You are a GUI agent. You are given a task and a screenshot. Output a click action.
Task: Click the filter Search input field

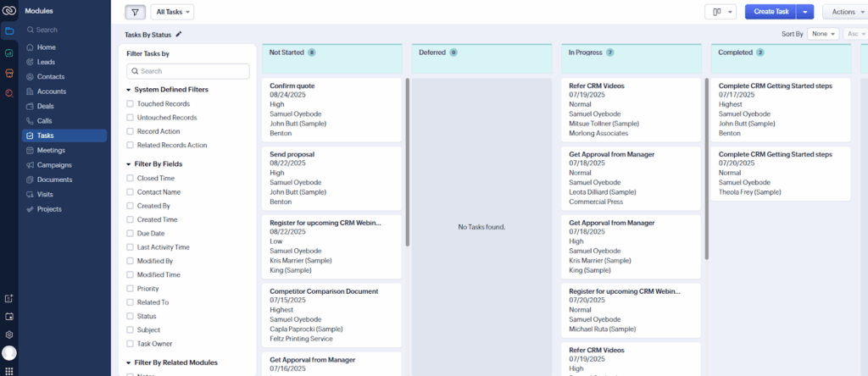pos(188,71)
